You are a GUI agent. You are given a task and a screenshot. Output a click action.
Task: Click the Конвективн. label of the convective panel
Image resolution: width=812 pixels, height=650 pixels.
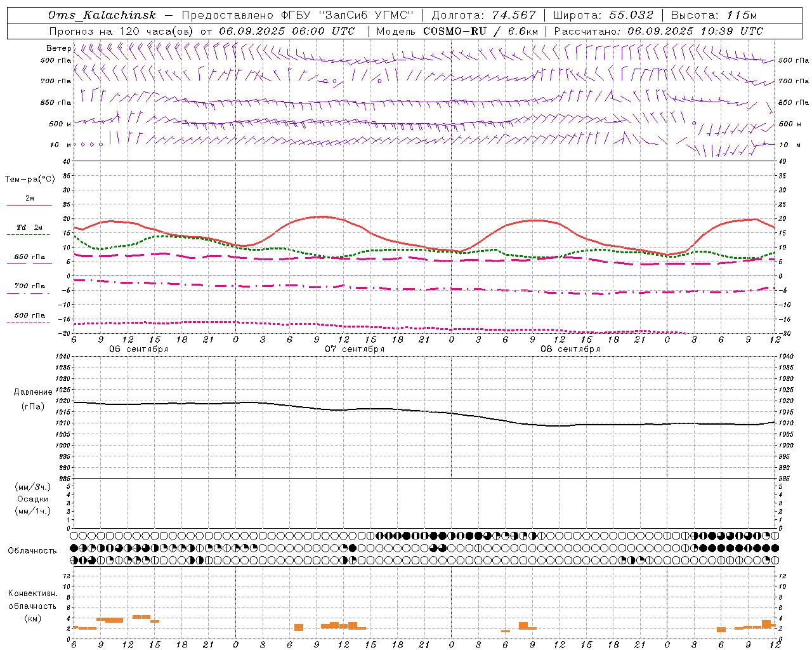tap(33, 594)
